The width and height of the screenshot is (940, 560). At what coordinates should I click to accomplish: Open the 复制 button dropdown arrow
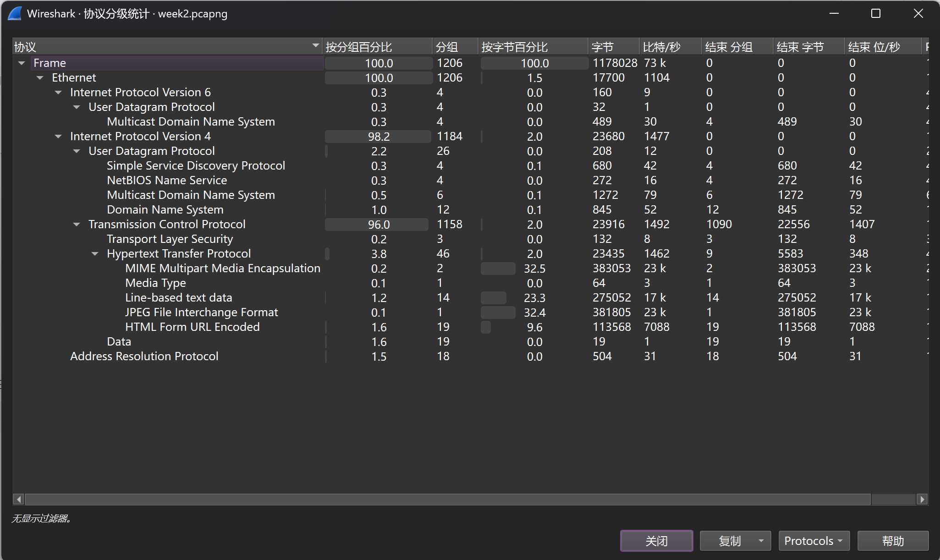click(761, 541)
